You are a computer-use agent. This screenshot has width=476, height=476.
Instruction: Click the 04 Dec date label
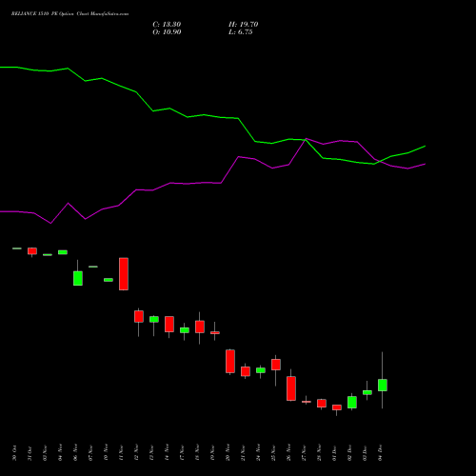(380, 453)
